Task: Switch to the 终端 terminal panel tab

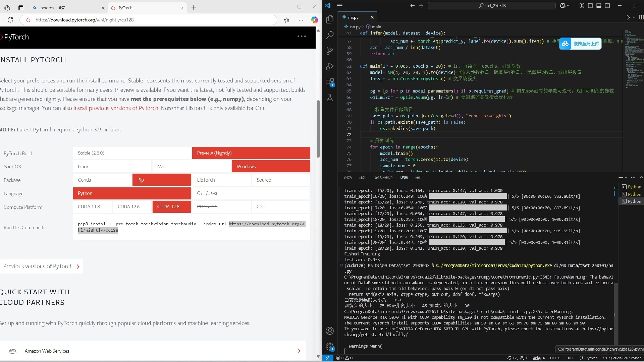Action: (404, 178)
